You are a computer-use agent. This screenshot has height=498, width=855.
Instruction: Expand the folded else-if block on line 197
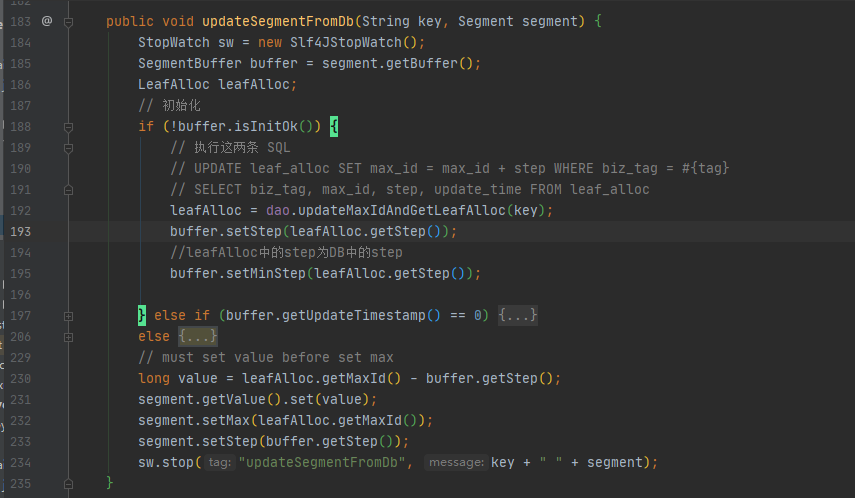pos(519,316)
